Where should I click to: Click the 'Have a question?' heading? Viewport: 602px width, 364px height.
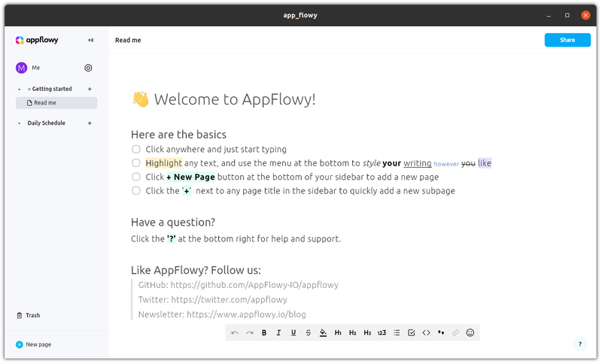tap(173, 223)
